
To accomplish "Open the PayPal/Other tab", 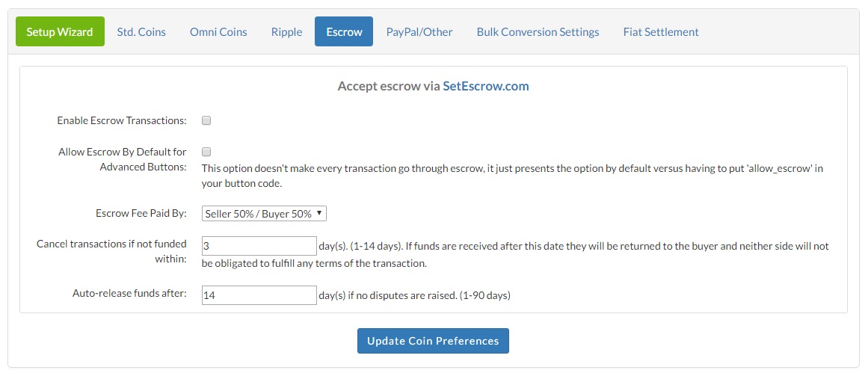I will [x=419, y=32].
